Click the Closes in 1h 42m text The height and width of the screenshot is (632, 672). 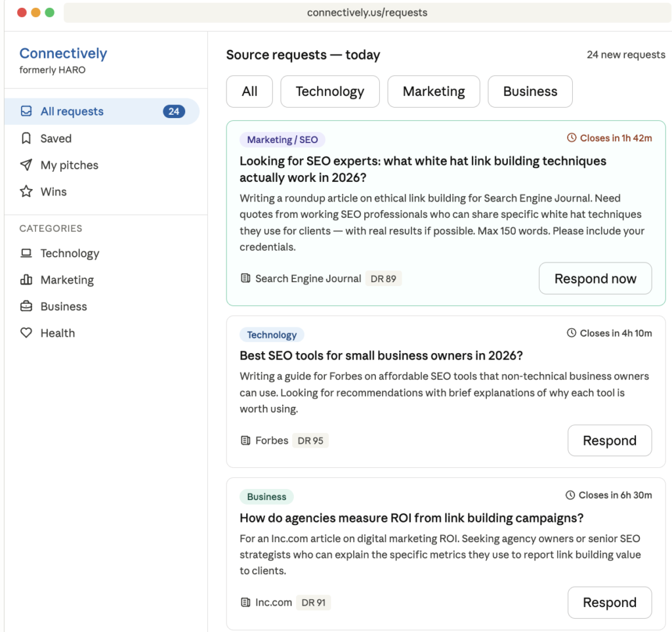coord(616,138)
